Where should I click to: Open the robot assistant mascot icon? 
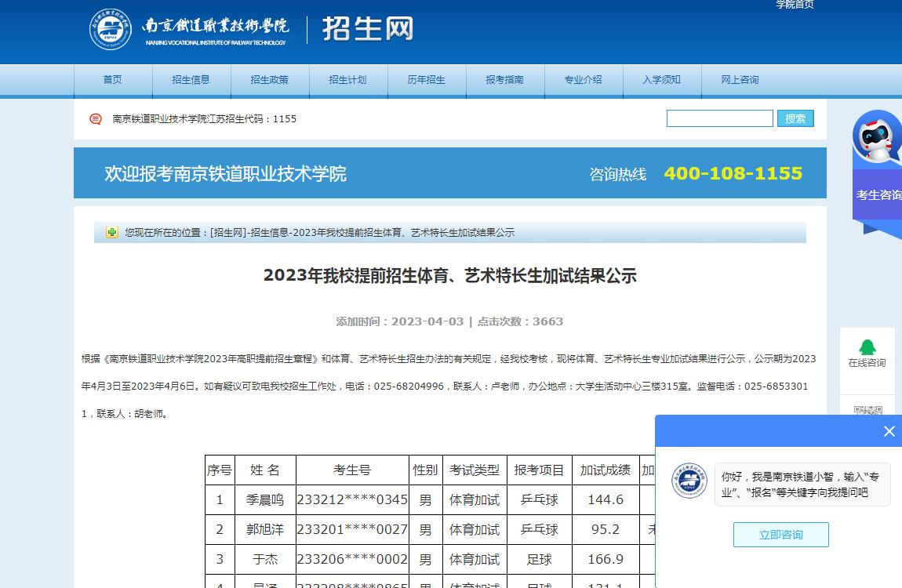tap(877, 138)
